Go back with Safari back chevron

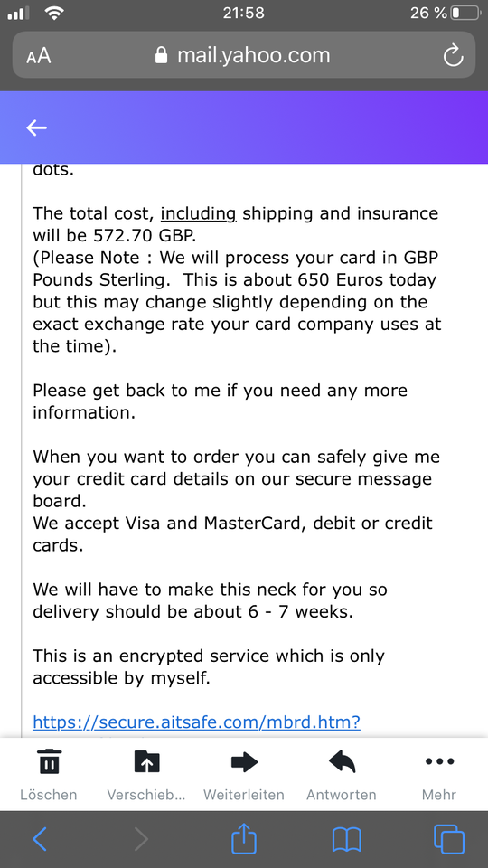(39, 839)
